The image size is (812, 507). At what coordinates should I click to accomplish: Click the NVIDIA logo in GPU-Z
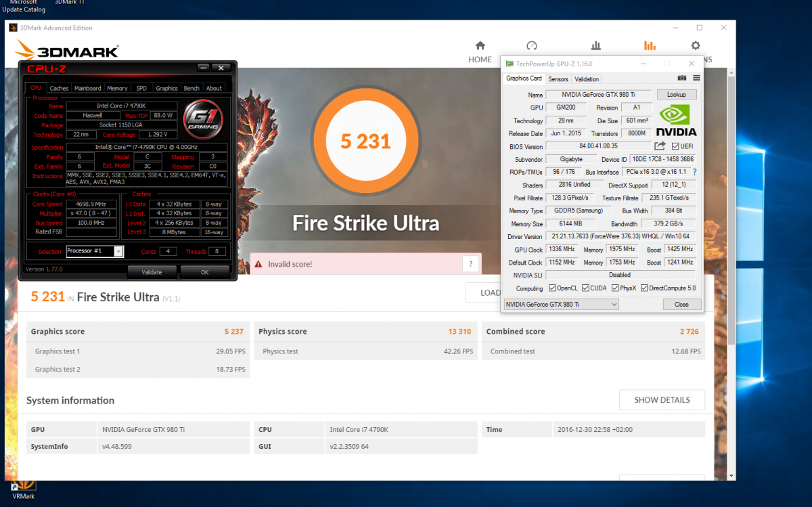[x=677, y=120]
